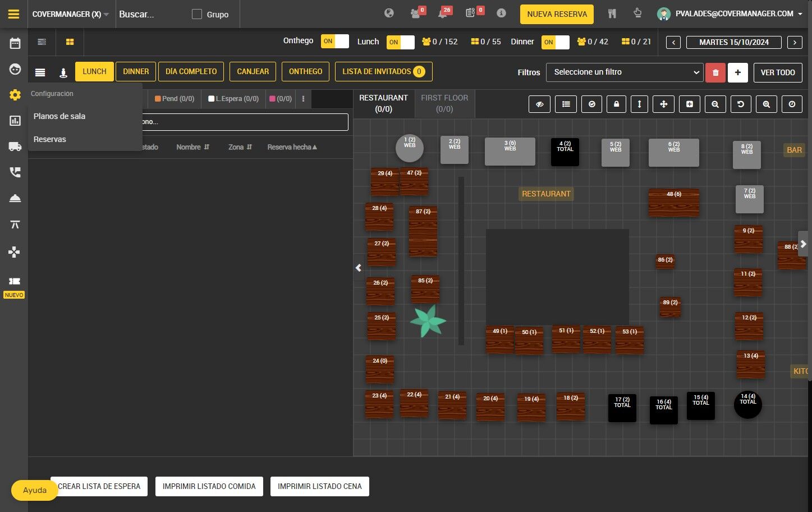The image size is (812, 512).
Task: Select Planos de sala menu item
Action: (59, 116)
